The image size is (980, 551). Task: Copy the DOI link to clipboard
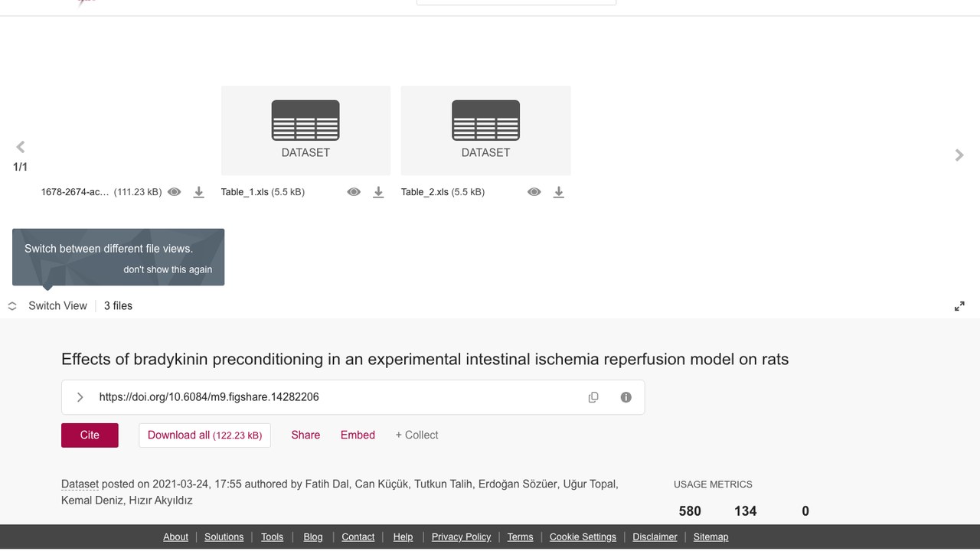click(x=593, y=397)
